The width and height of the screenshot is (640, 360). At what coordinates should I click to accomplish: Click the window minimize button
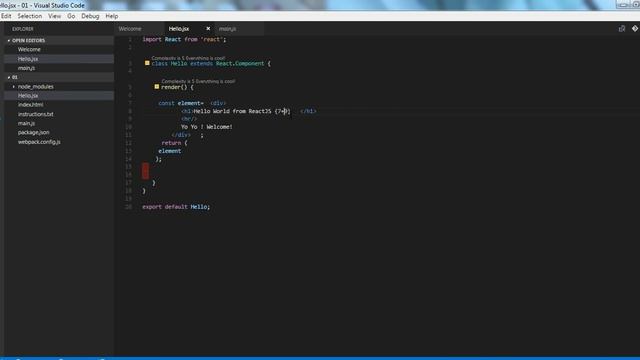[x=622, y=5]
